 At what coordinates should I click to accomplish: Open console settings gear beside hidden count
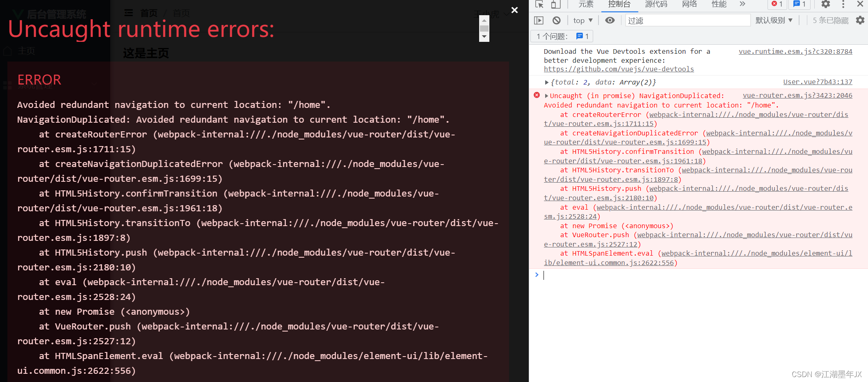pyautogui.click(x=860, y=21)
